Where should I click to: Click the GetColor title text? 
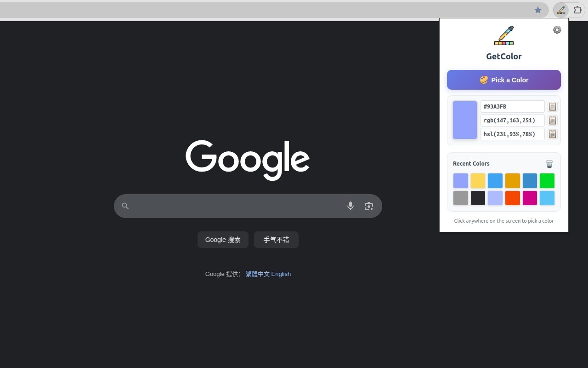(504, 57)
